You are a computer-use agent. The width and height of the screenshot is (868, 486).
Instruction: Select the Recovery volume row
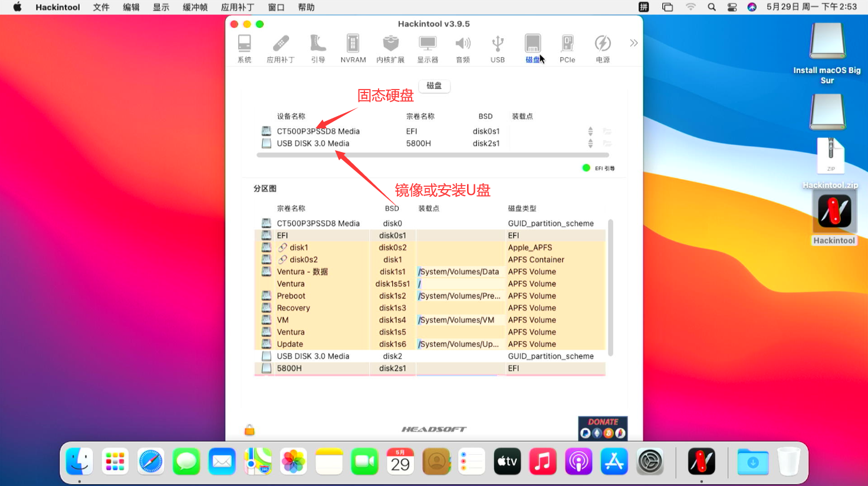pyautogui.click(x=430, y=308)
